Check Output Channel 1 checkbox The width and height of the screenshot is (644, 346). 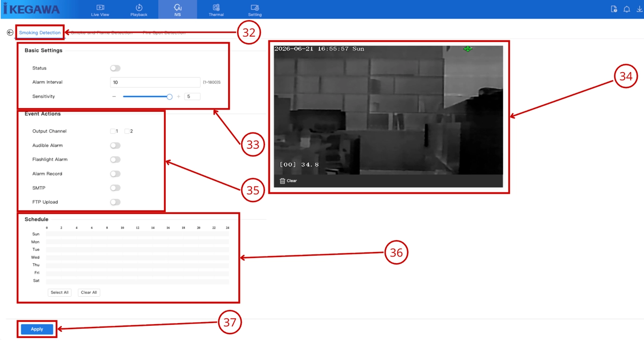(113, 131)
